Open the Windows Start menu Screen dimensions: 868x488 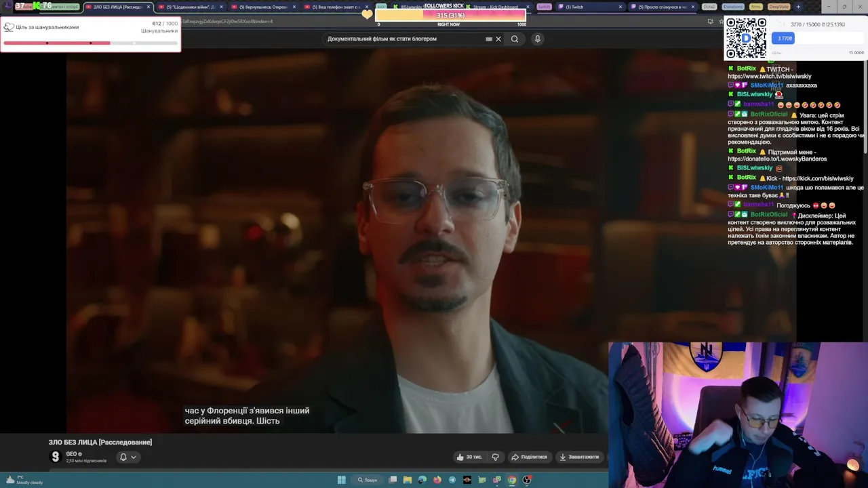(x=342, y=480)
